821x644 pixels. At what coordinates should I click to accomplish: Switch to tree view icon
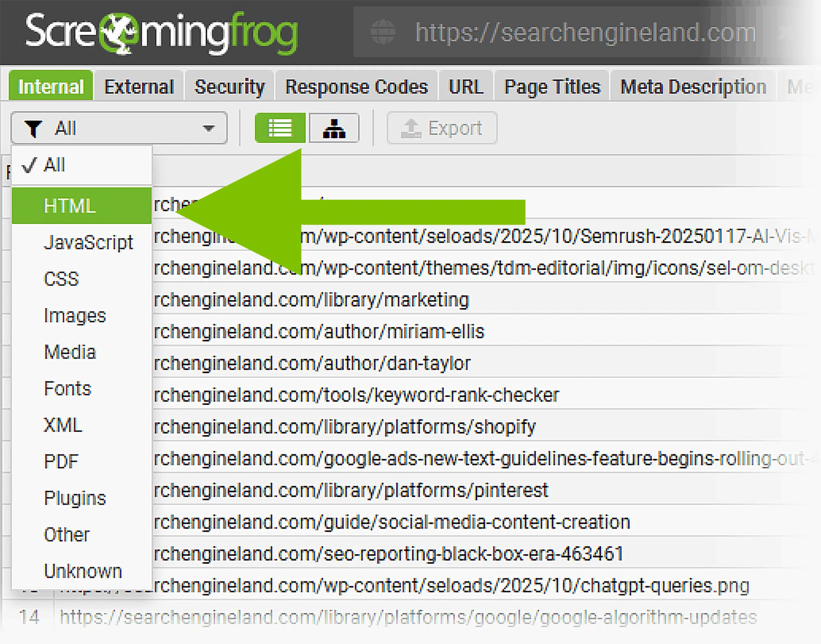(x=334, y=128)
